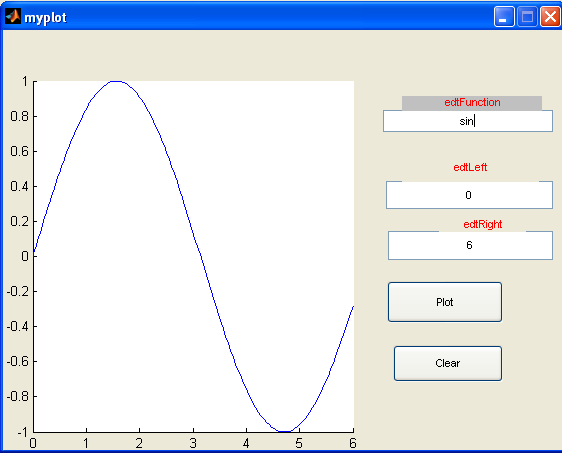Click the edtRight label
The image size is (562, 453).
[x=482, y=224]
